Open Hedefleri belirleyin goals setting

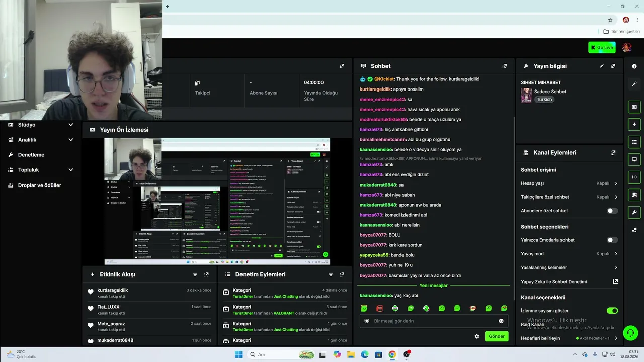pos(569,338)
